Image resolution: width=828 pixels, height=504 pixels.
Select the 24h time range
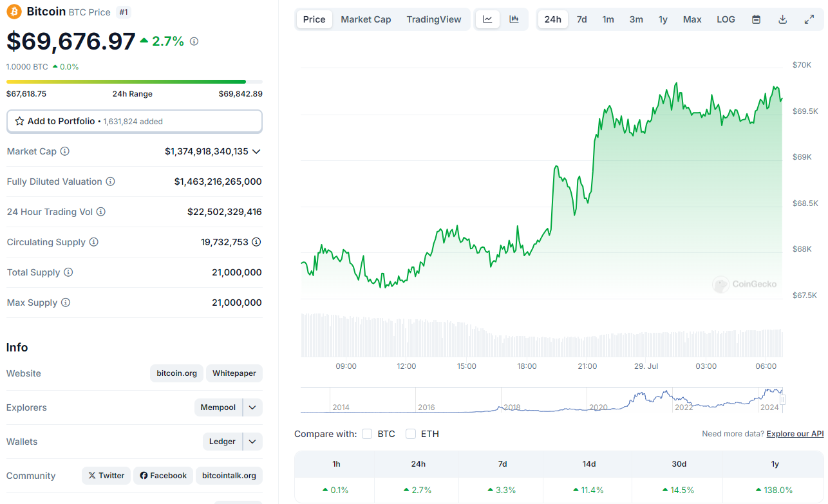(x=552, y=19)
